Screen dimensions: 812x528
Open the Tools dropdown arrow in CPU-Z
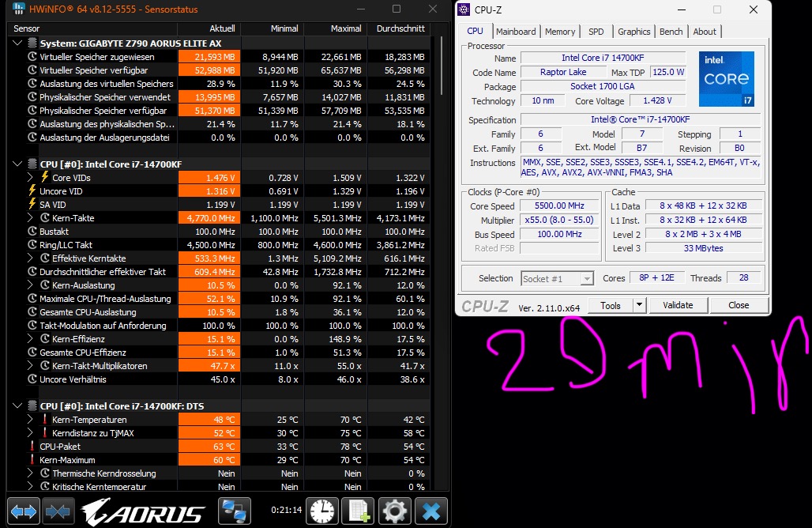pos(639,305)
